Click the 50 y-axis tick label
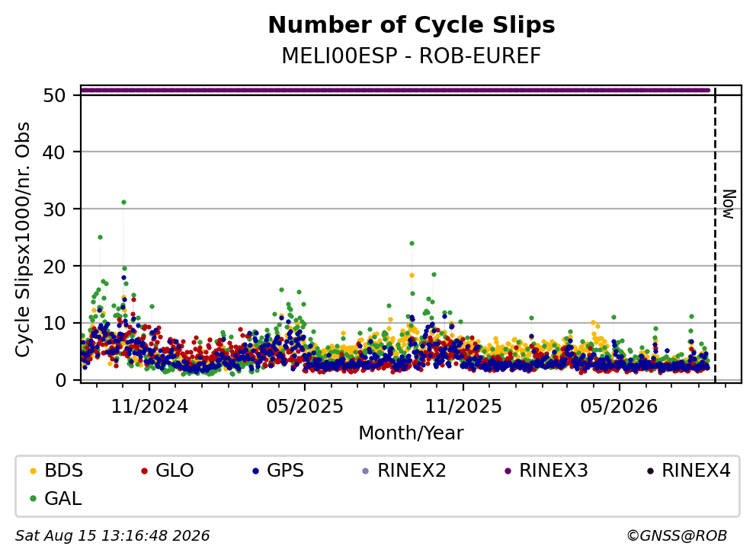 (x=54, y=95)
